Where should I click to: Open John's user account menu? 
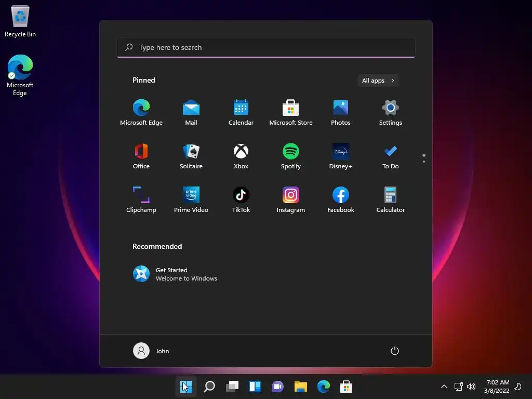(x=151, y=351)
